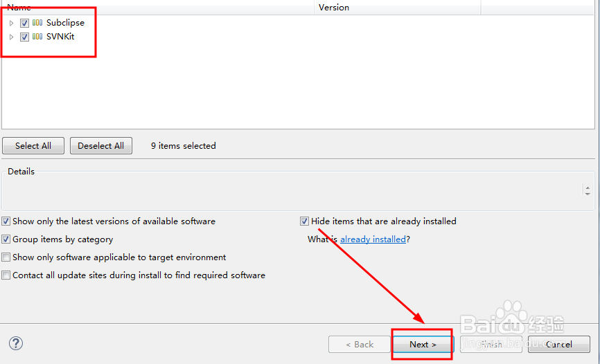600x364 pixels.
Task: Click the Details area scroll stepper
Action: point(588,190)
